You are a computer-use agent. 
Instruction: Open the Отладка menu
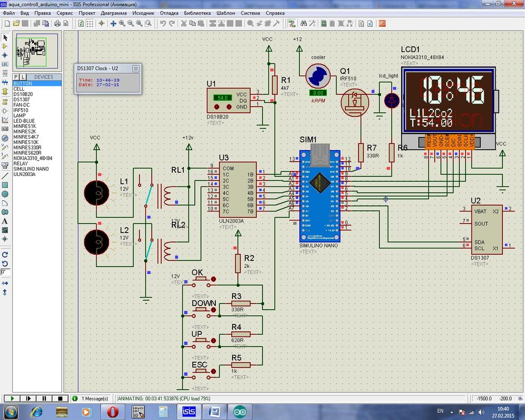coord(170,12)
